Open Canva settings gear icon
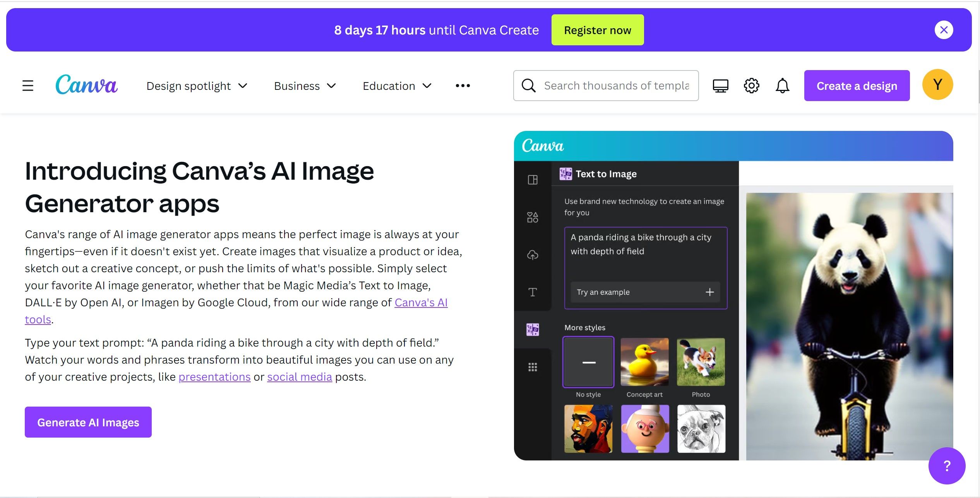Viewport: 980px width, 498px height. click(x=752, y=85)
